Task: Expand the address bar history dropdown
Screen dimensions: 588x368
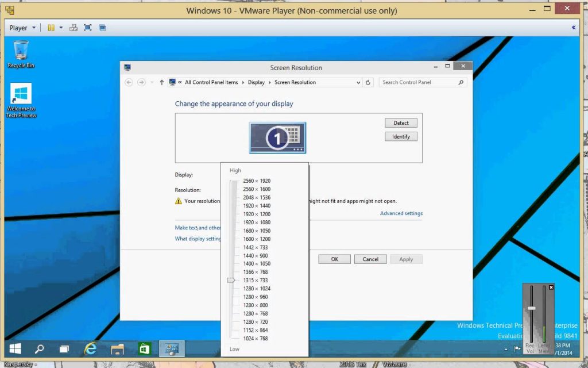Action: point(358,83)
